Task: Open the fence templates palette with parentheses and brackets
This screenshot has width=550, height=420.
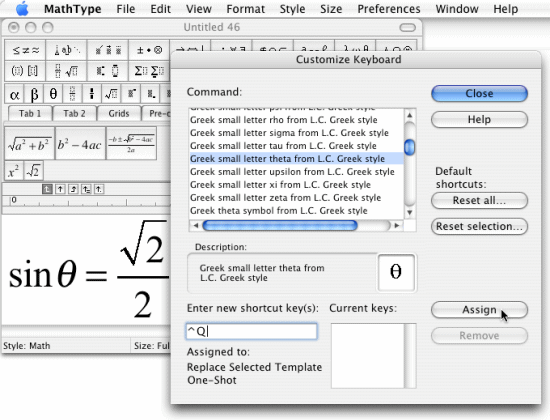Action: [25, 71]
